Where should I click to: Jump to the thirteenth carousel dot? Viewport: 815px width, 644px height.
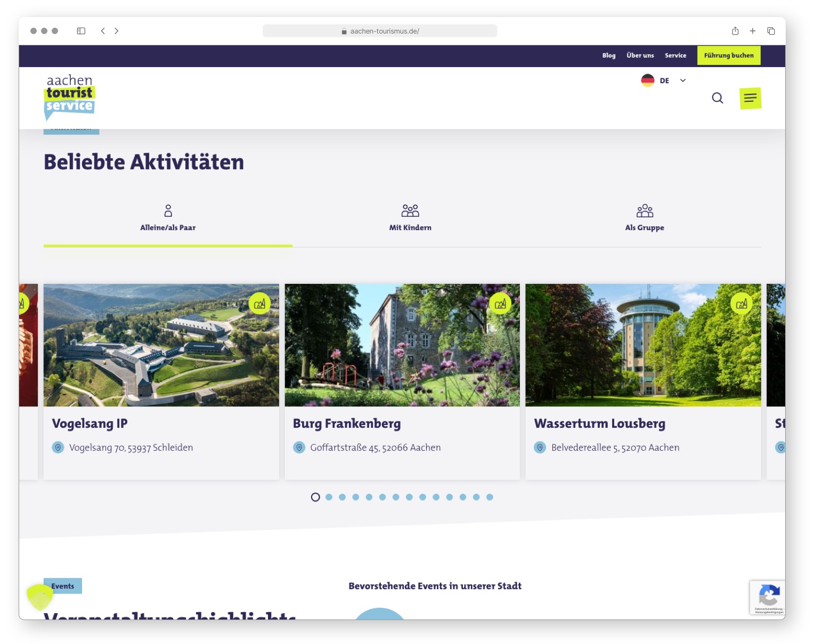(476, 497)
